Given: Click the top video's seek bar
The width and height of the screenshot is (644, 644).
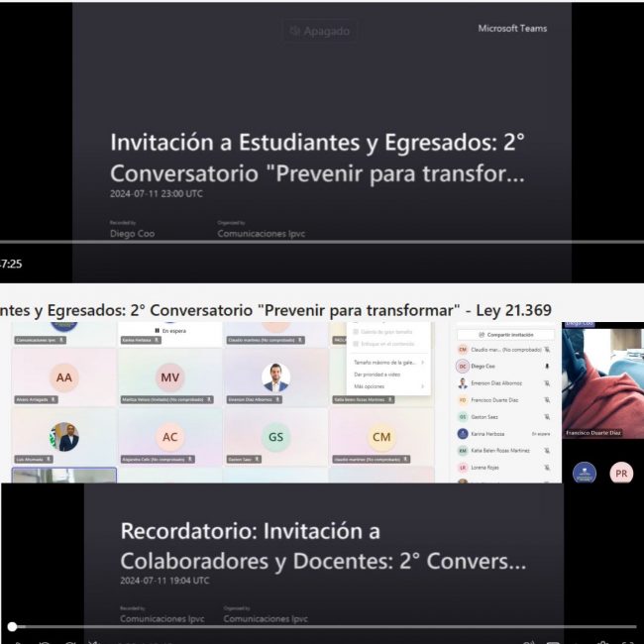Looking at the screenshot, I should click(x=297, y=241).
